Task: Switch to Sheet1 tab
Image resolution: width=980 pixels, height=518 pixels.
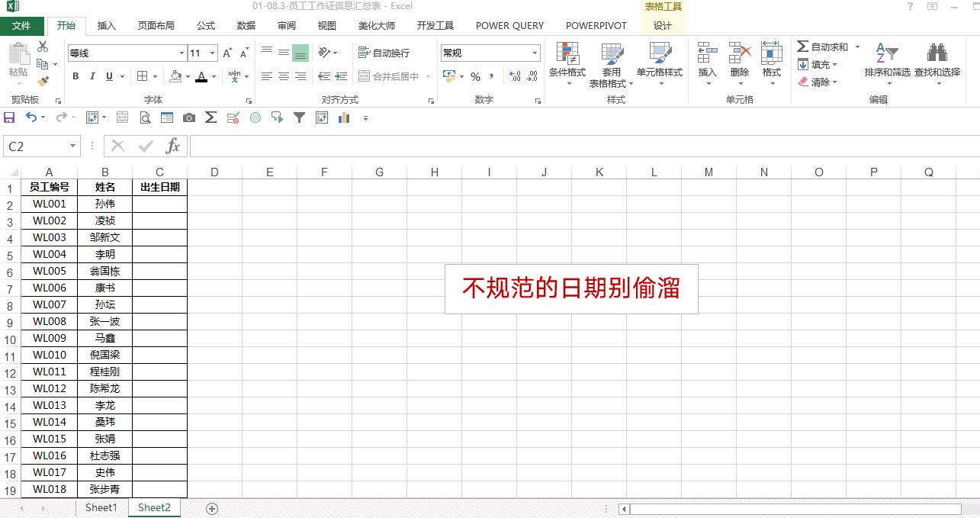Action: tap(101, 508)
